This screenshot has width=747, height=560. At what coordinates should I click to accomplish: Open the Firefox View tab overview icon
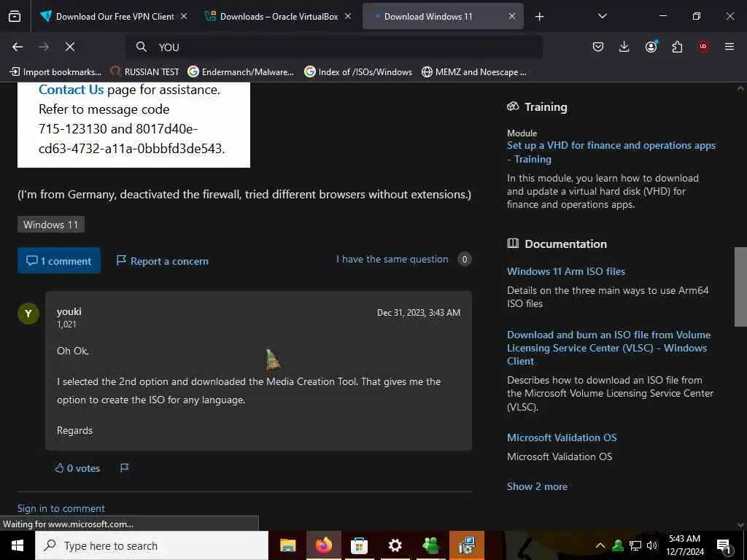(15, 16)
